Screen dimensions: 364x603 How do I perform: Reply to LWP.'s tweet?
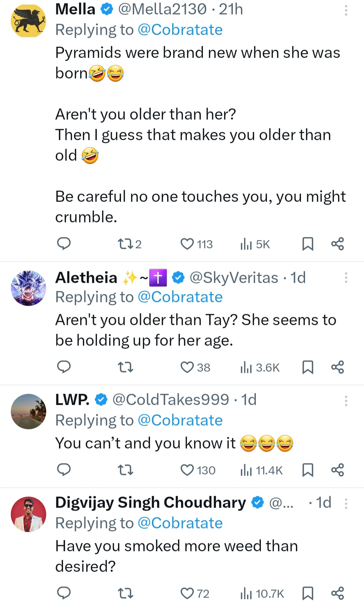point(64,470)
